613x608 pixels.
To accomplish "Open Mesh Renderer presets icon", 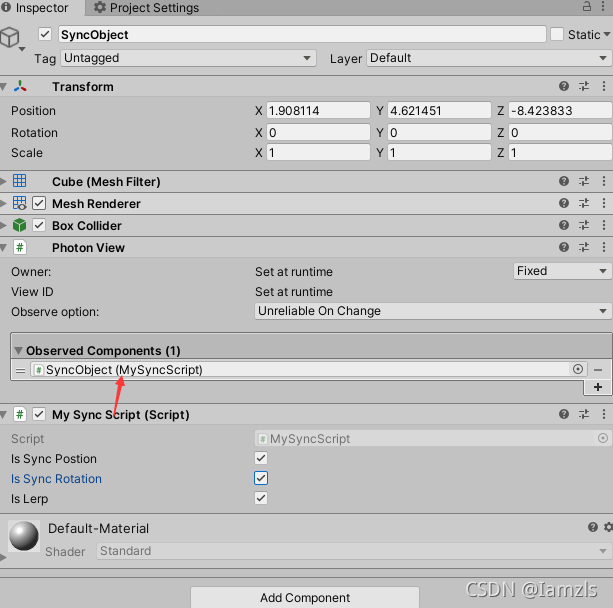I will pyautogui.click(x=584, y=203).
